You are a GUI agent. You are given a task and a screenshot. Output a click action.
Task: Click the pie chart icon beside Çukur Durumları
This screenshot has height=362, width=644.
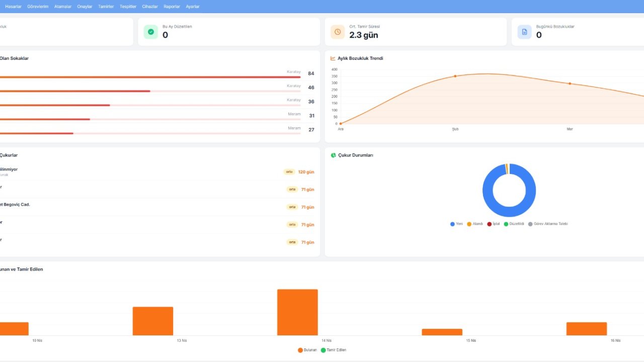(x=333, y=155)
